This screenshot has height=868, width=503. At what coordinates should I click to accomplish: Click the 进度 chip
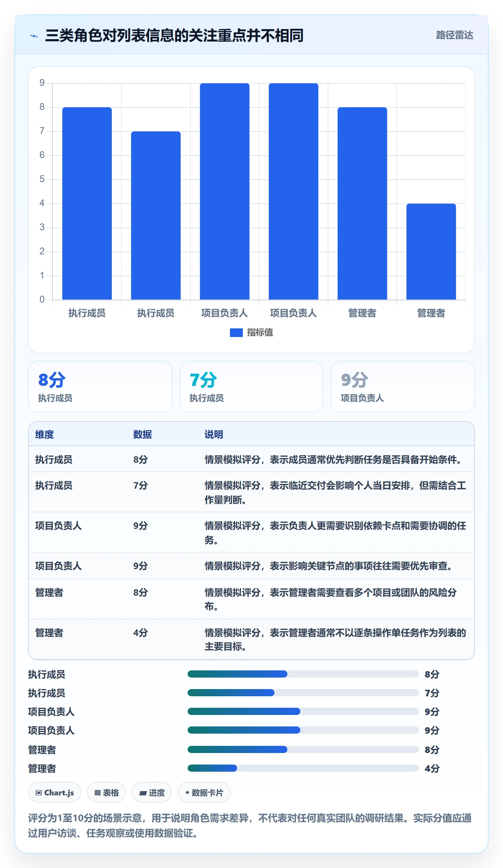pyautogui.click(x=152, y=792)
